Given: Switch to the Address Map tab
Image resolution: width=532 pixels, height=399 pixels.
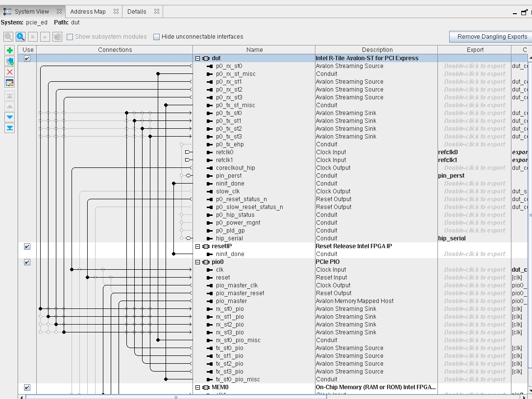Looking at the screenshot, I should [x=88, y=11].
